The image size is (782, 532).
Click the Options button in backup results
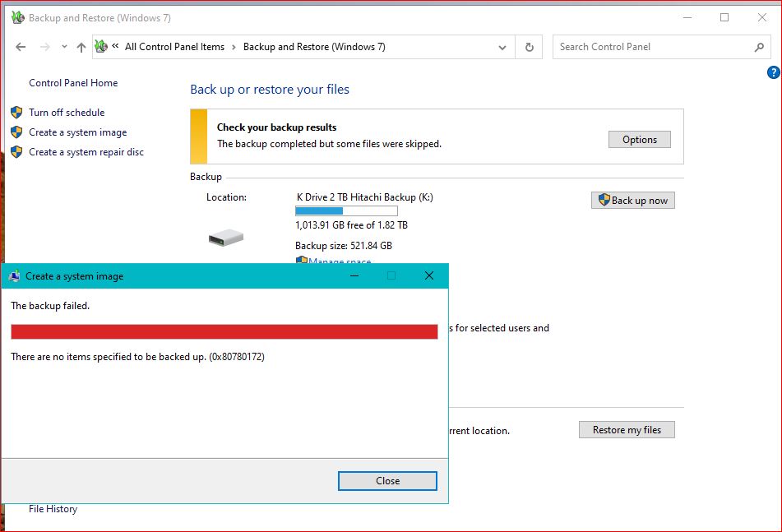(640, 140)
